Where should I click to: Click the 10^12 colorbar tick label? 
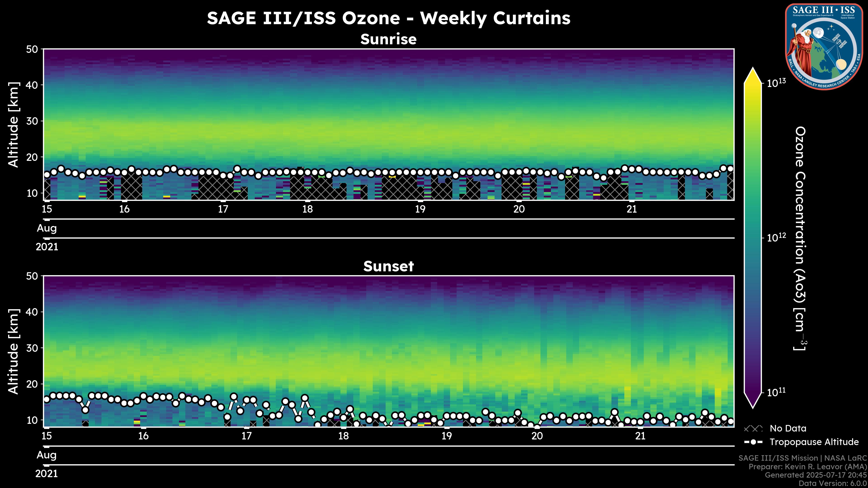pyautogui.click(x=776, y=237)
